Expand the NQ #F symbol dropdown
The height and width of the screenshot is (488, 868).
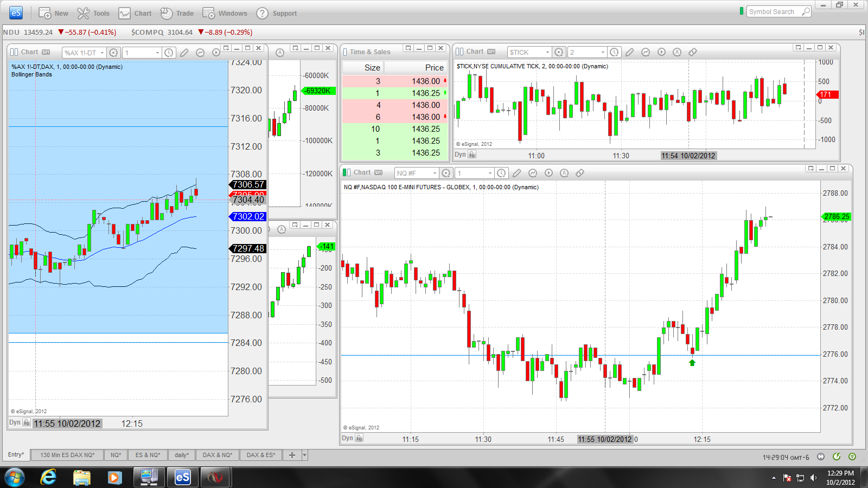pyautogui.click(x=435, y=173)
